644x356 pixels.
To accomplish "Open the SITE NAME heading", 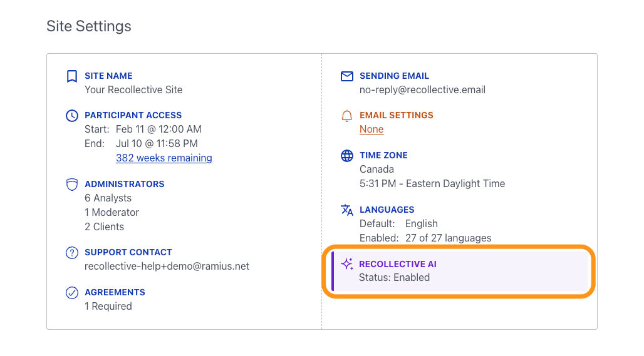I will (x=108, y=76).
